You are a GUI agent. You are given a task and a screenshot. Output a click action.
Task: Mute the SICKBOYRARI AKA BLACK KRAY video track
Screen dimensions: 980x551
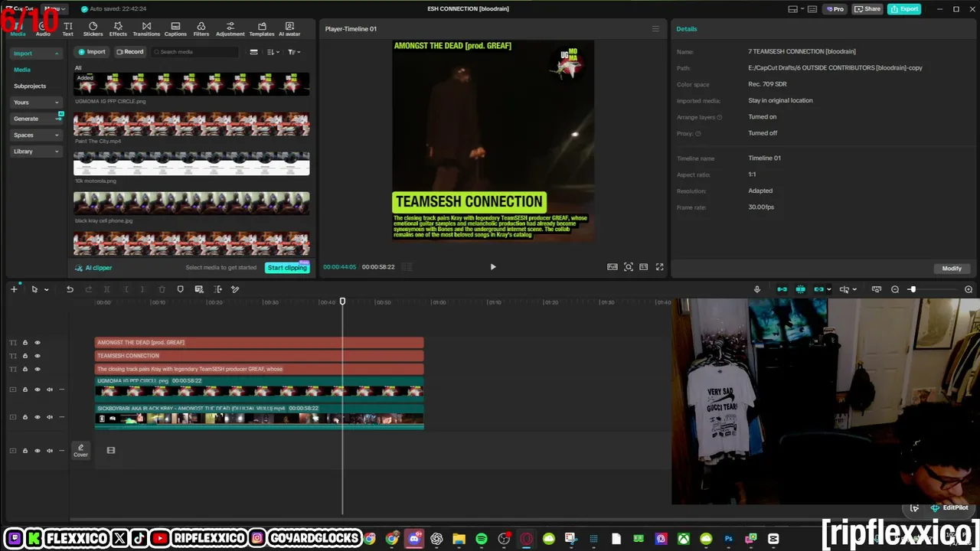coord(50,417)
